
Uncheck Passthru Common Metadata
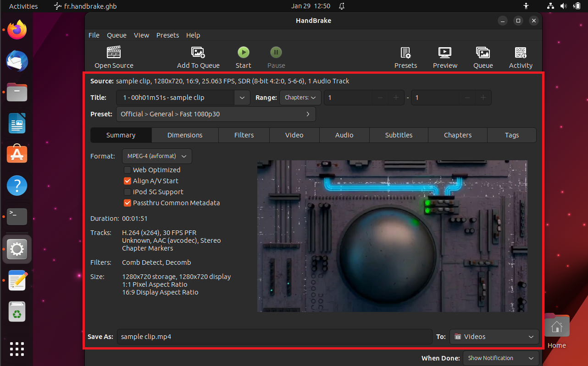pos(127,203)
